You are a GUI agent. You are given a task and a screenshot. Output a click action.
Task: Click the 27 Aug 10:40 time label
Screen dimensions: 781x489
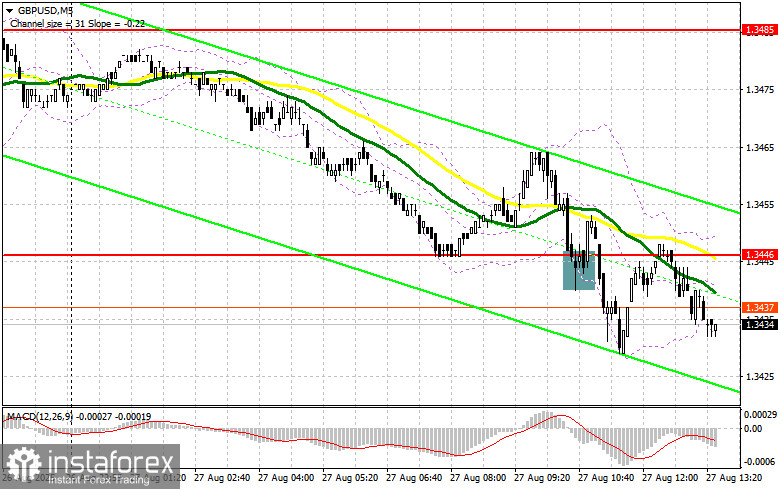tap(606, 478)
